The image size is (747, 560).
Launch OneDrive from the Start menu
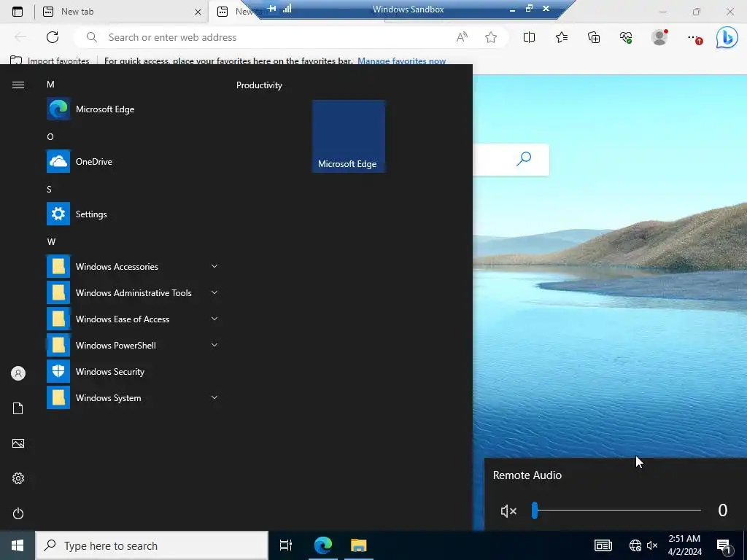click(x=133, y=161)
